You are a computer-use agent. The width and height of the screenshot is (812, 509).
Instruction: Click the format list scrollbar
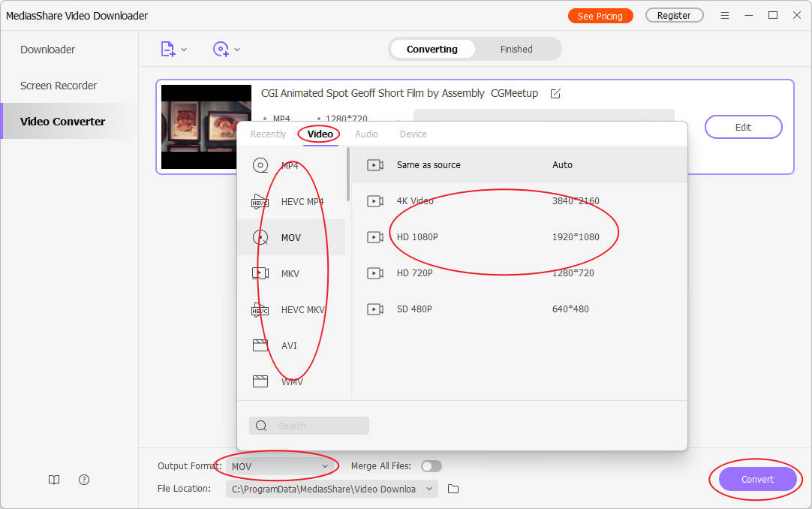[x=347, y=174]
